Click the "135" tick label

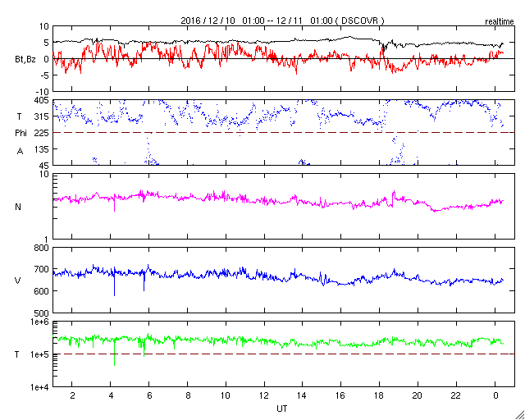coord(43,149)
